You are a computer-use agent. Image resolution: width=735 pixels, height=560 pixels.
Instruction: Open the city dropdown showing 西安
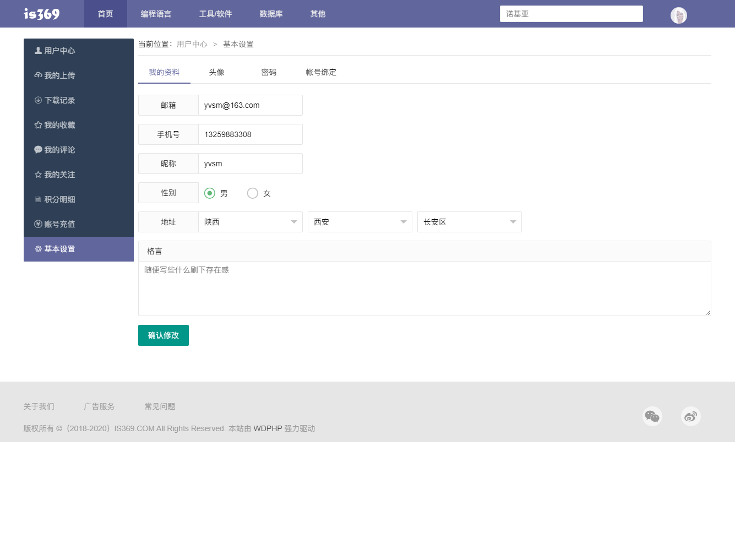point(360,222)
